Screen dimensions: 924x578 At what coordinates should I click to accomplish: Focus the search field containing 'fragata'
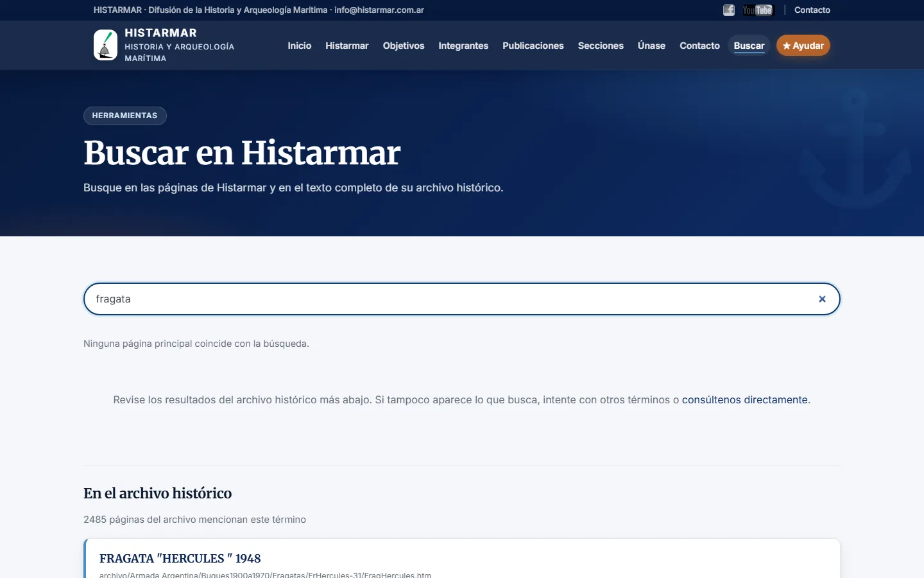coord(462,299)
